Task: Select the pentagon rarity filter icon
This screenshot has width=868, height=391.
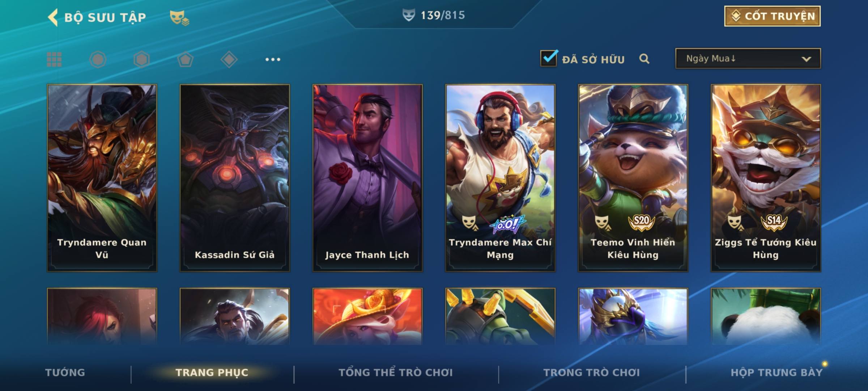Action: point(185,59)
